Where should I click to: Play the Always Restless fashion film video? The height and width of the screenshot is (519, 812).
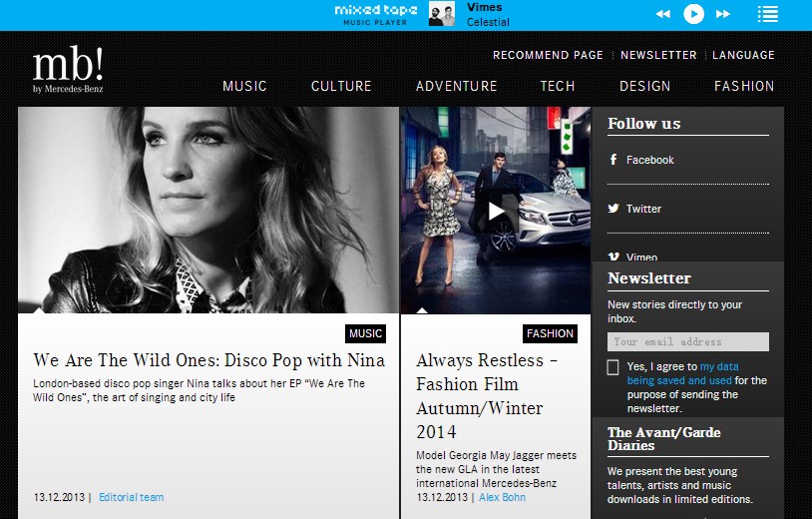coord(496,211)
